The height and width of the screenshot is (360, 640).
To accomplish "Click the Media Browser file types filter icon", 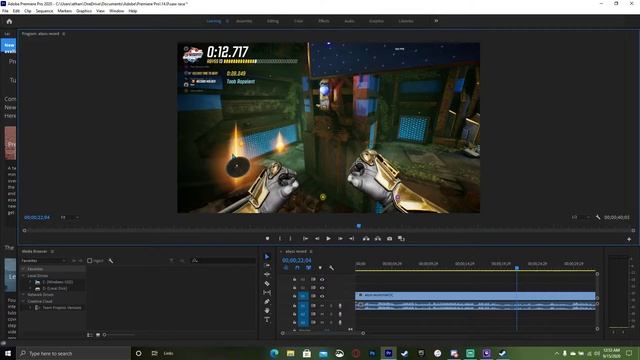I will (x=171, y=260).
